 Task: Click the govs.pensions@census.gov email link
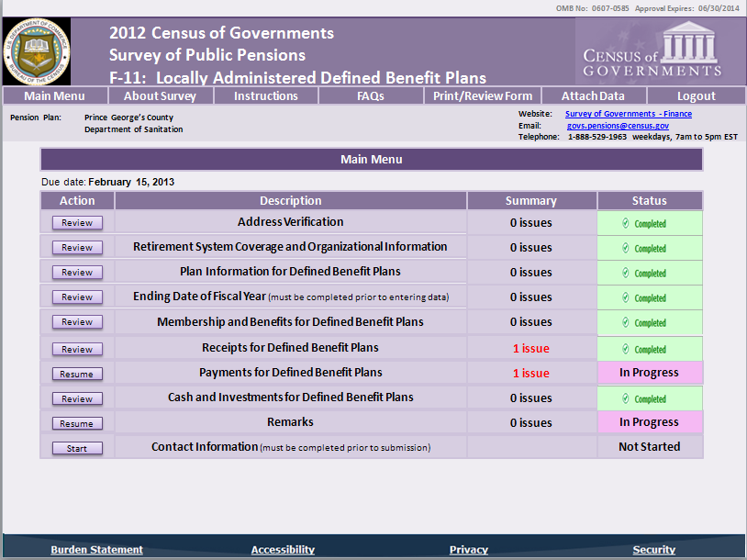617,125
